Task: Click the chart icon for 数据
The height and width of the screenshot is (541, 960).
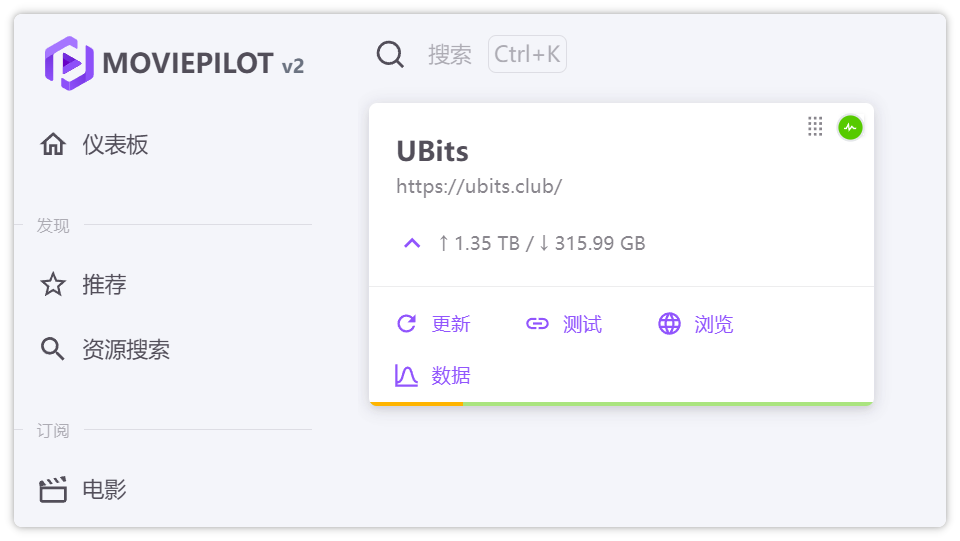Action: pyautogui.click(x=406, y=376)
